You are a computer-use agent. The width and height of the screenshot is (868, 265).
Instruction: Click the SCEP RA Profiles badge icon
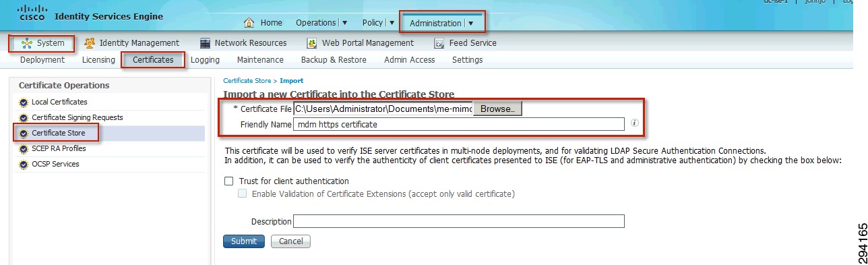point(24,149)
